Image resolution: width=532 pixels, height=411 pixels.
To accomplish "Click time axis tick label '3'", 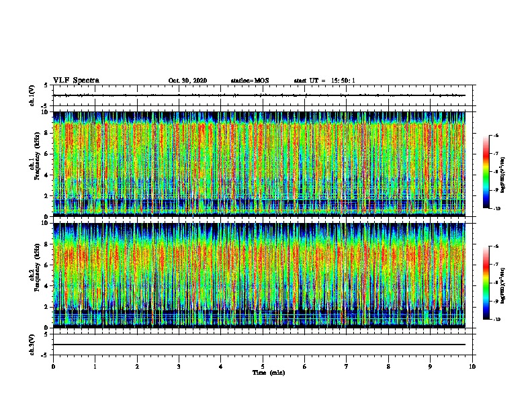I will pyautogui.click(x=179, y=367).
